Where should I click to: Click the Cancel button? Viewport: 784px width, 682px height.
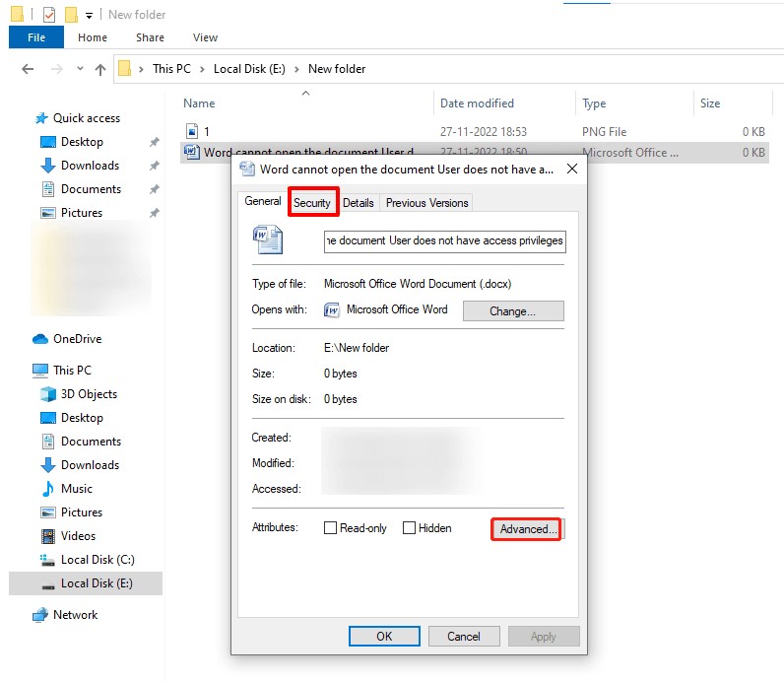pyautogui.click(x=464, y=636)
